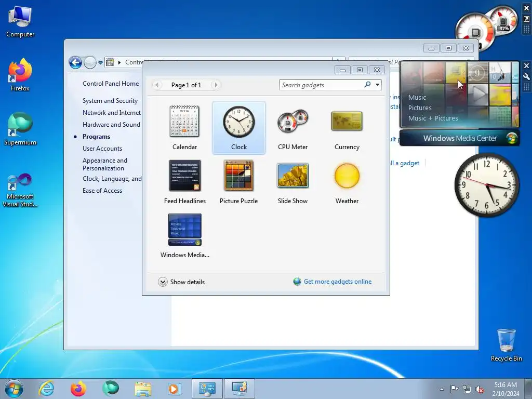The height and width of the screenshot is (399, 532).
Task: Close the CPU Meter desktop gadget
Action: coord(527,8)
